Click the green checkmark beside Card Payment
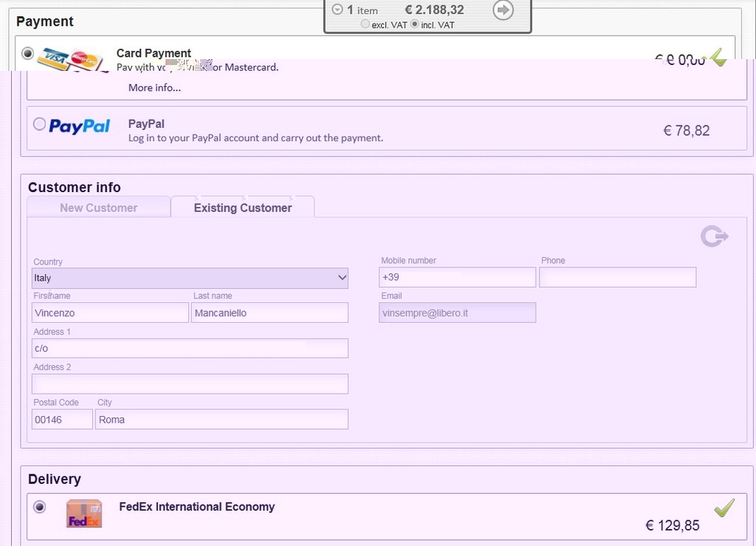This screenshot has height=546, width=756. click(x=718, y=58)
